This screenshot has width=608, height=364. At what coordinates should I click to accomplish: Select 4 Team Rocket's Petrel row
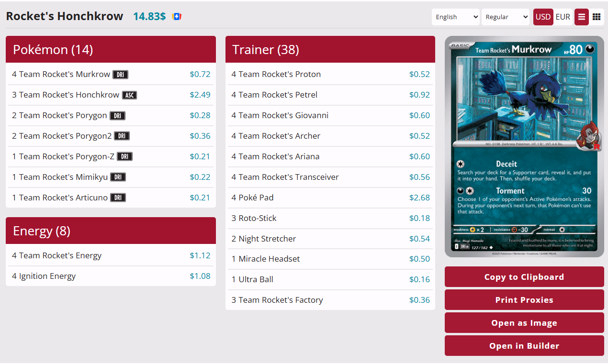click(x=330, y=95)
